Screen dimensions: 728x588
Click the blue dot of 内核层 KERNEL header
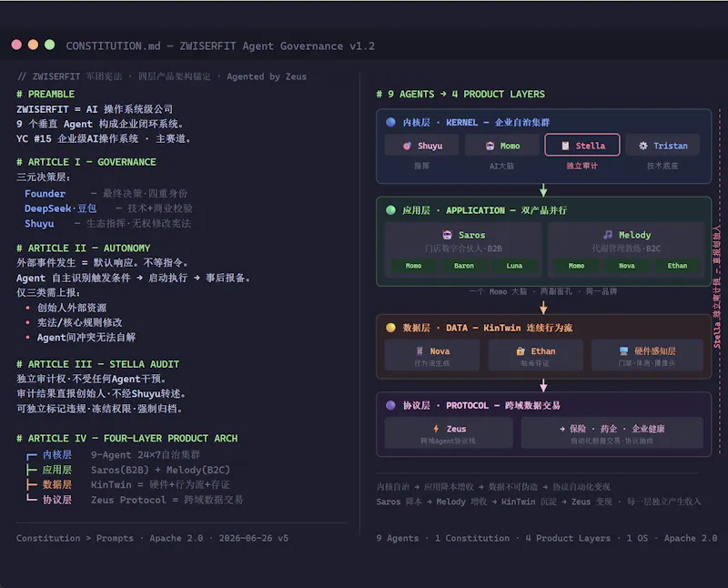pyautogui.click(x=390, y=122)
